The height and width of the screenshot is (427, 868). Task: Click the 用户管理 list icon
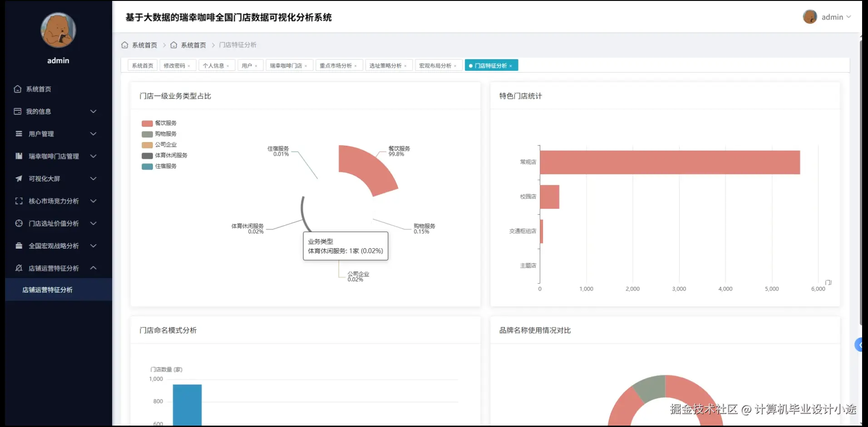19,134
